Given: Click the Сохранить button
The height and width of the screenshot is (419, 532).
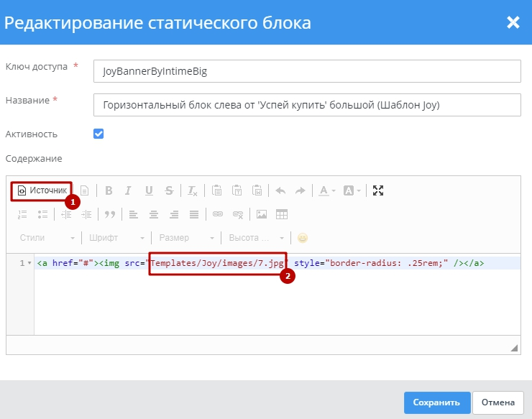Looking at the screenshot, I should 437,402.
